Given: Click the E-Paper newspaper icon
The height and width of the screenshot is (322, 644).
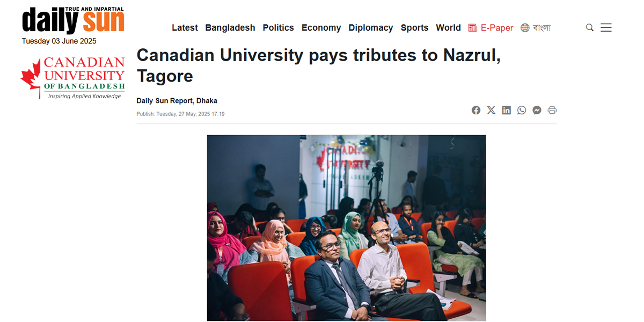Looking at the screenshot, I should 472,28.
